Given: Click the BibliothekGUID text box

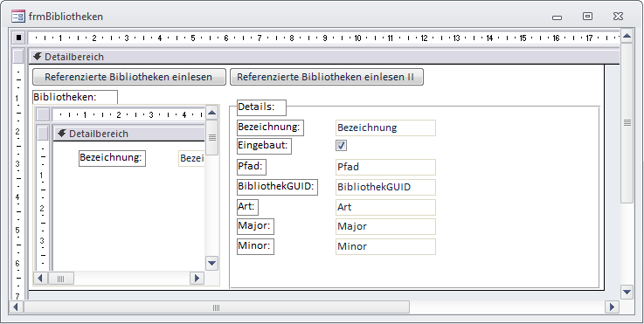Looking at the screenshot, I should click(385, 187).
